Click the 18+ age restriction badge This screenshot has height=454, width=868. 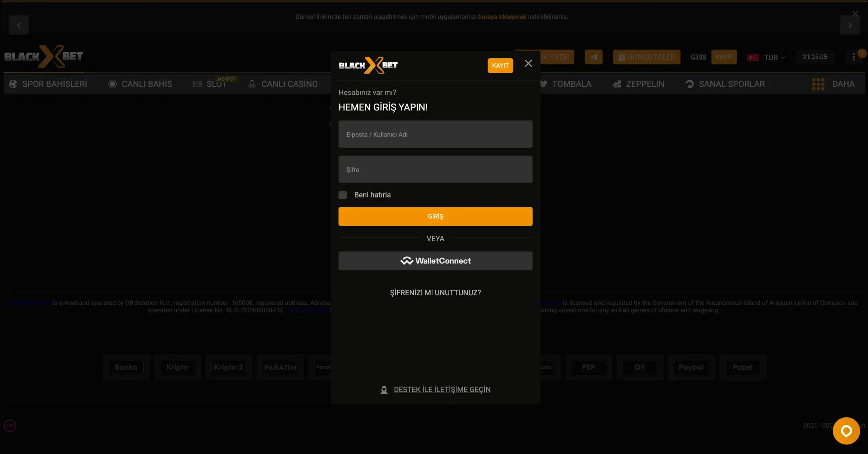[x=10, y=425]
